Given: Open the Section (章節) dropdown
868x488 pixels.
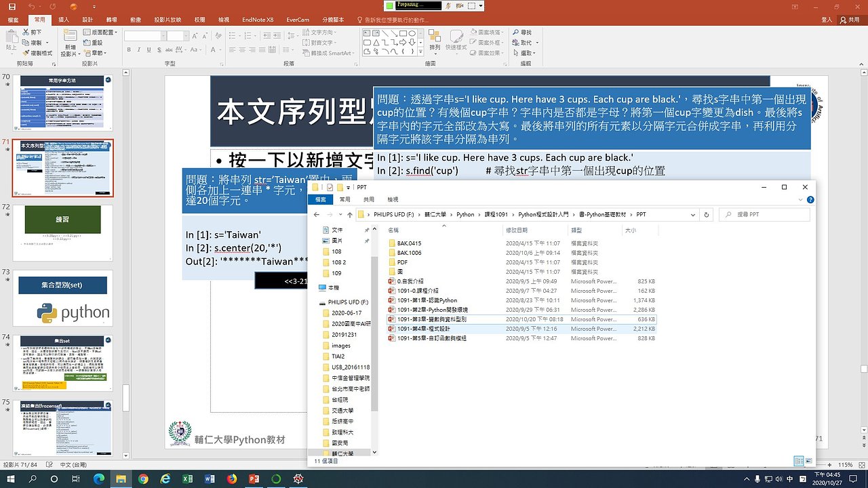Looking at the screenshot, I should tap(96, 53).
